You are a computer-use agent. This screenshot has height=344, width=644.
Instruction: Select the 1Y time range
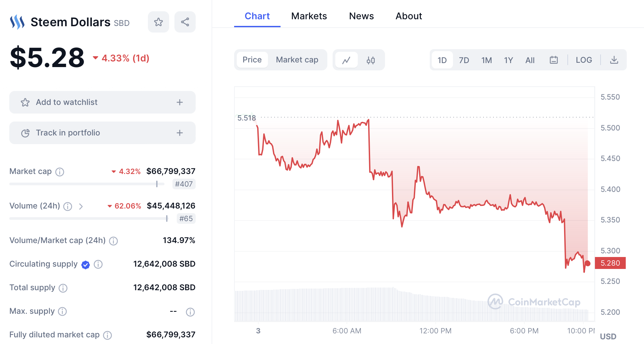(508, 60)
